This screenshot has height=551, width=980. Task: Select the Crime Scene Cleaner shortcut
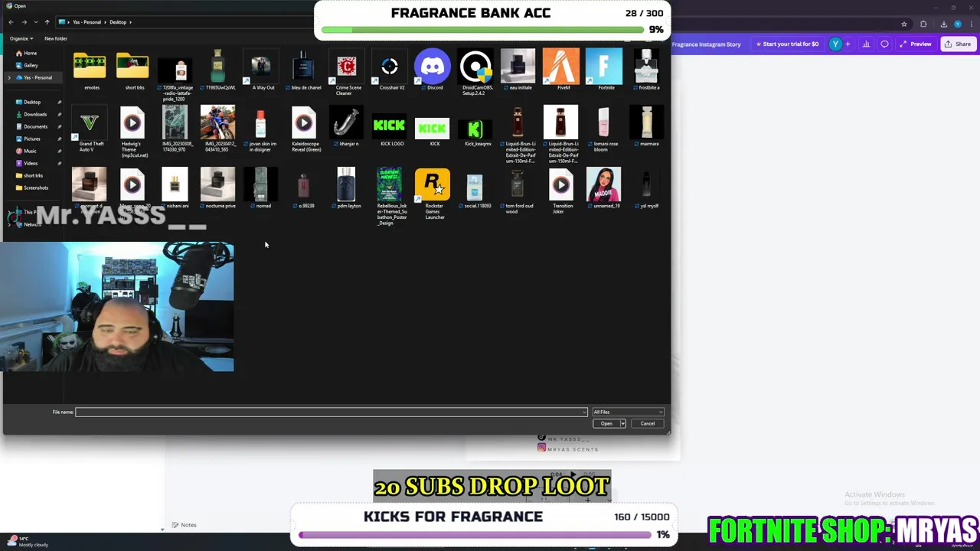[x=347, y=73]
